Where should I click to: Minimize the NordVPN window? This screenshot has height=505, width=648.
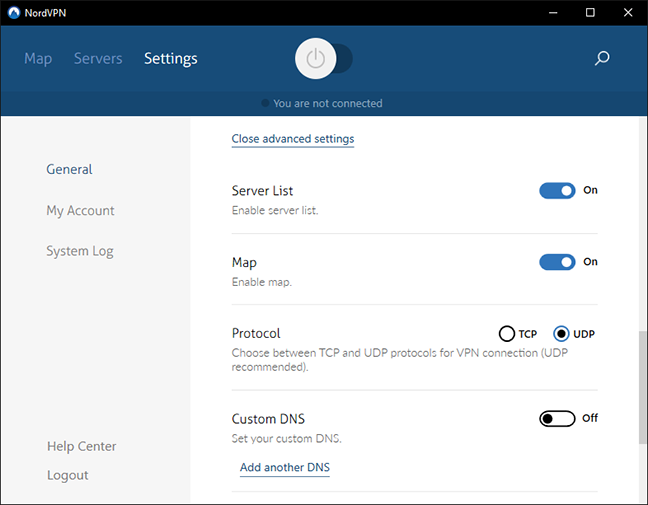[x=553, y=13]
